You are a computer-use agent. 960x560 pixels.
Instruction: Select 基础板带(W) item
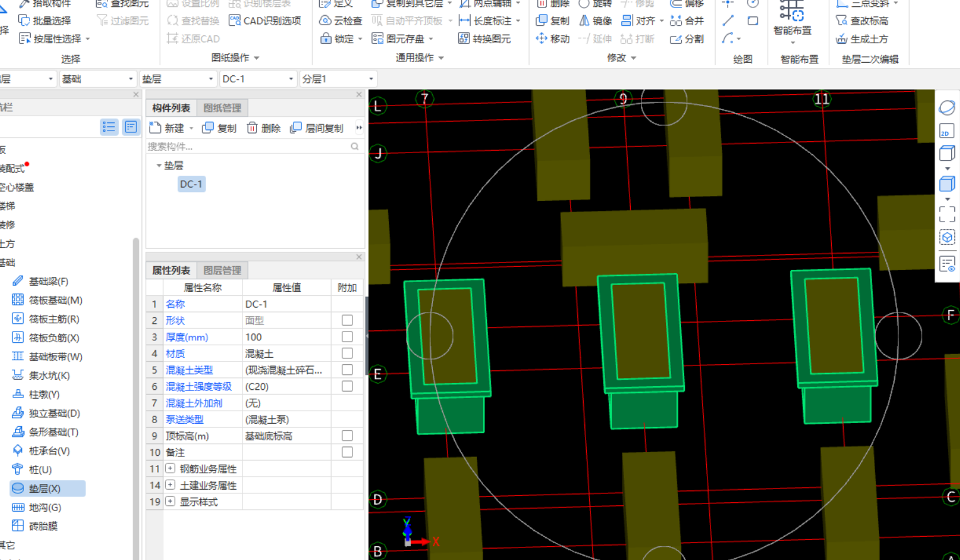[47, 357]
